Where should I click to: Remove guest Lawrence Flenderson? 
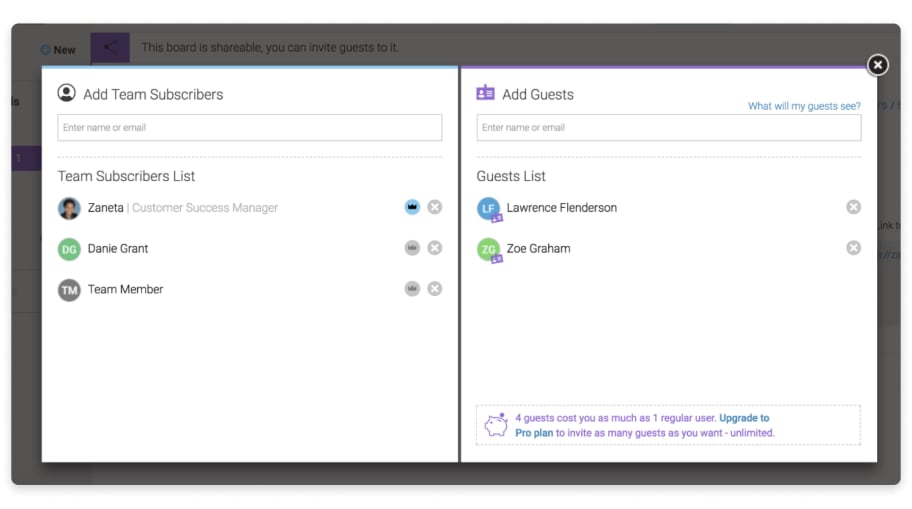[853, 207]
